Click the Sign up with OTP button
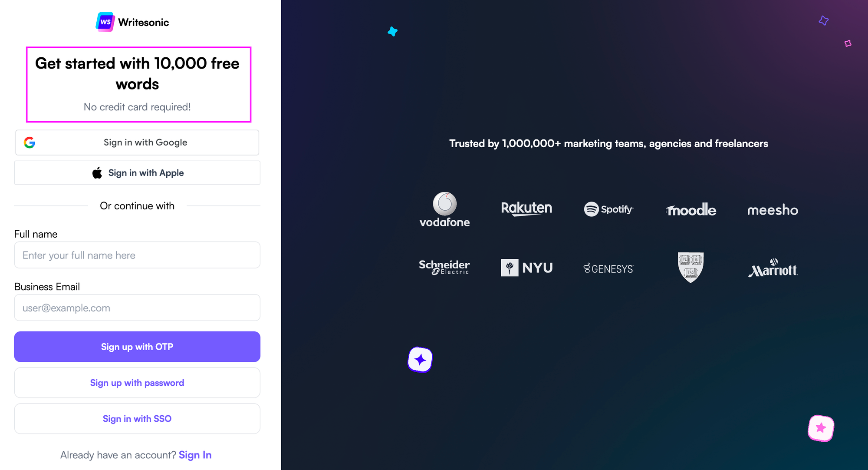 tap(138, 346)
